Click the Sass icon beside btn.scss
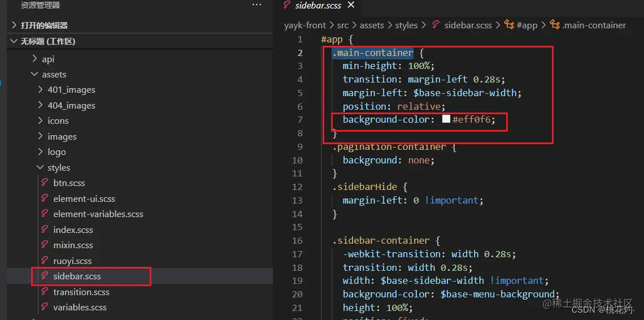 click(x=45, y=183)
